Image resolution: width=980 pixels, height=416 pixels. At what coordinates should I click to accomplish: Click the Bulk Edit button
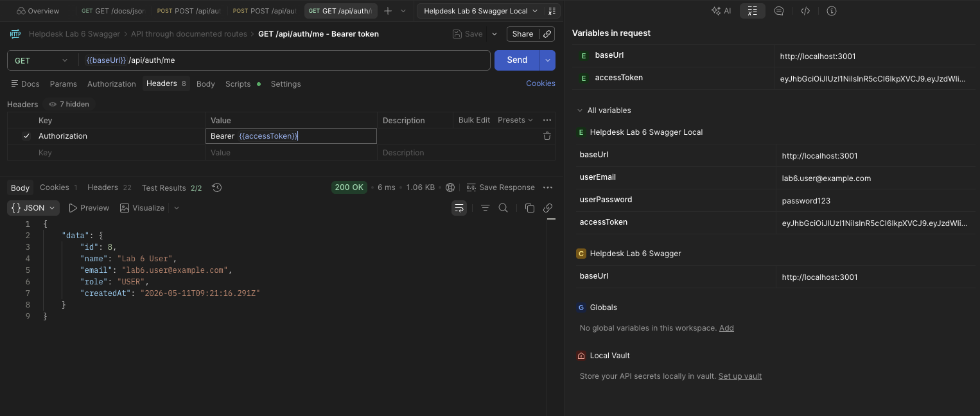(474, 120)
